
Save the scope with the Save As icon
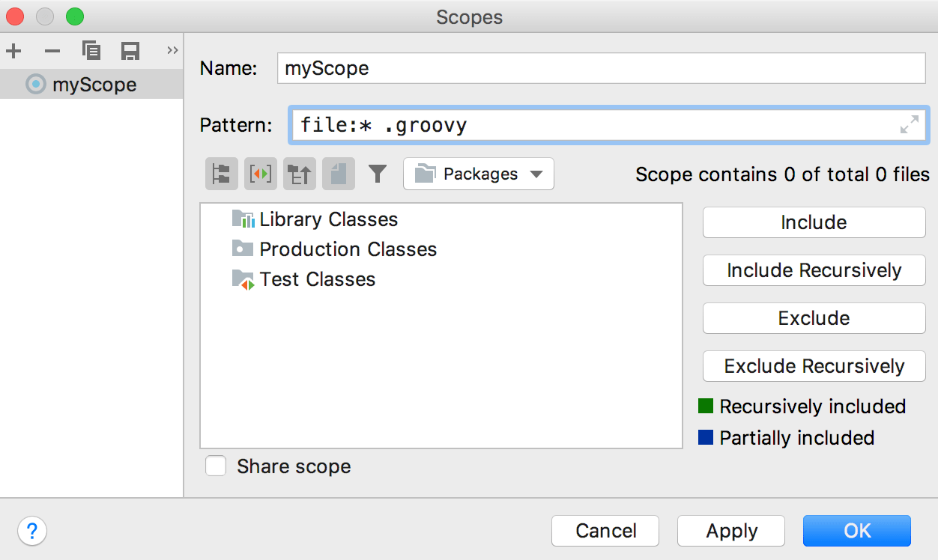coord(130,51)
